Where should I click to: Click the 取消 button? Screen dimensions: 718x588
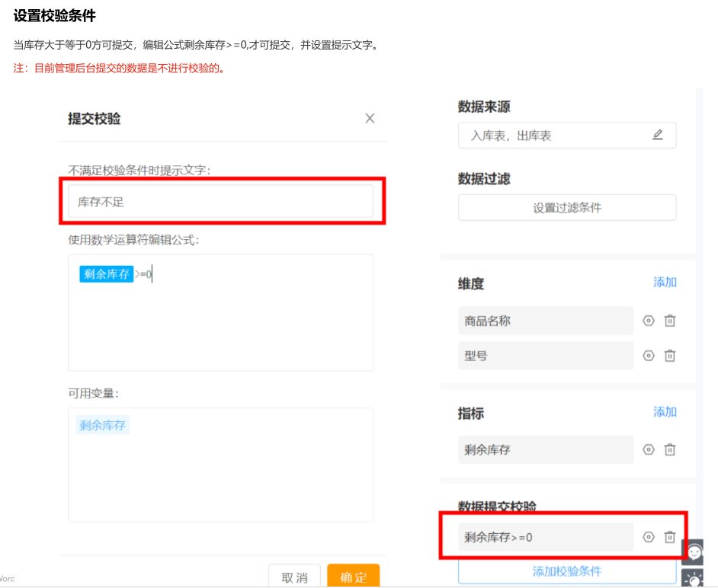294,576
